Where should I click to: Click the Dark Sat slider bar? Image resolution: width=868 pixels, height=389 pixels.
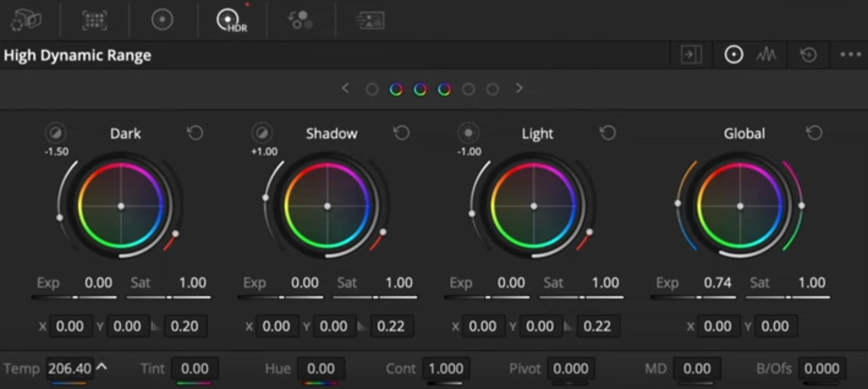pyautogui.click(x=169, y=298)
